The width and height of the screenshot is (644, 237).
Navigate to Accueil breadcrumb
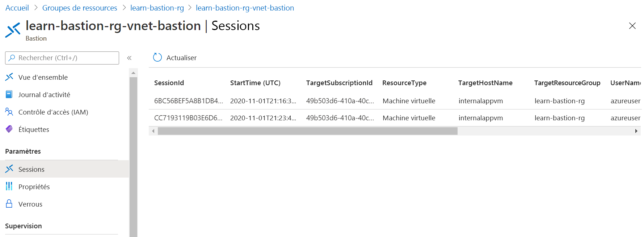[x=17, y=8]
